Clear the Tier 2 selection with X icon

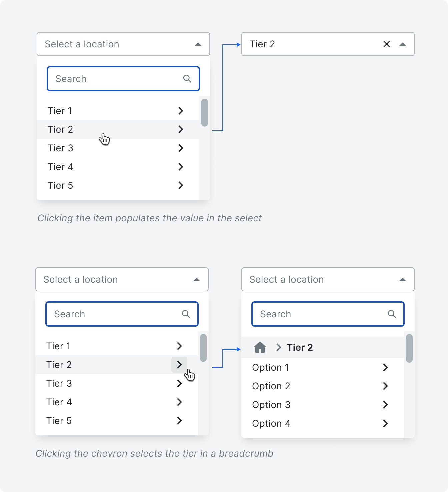[387, 44]
